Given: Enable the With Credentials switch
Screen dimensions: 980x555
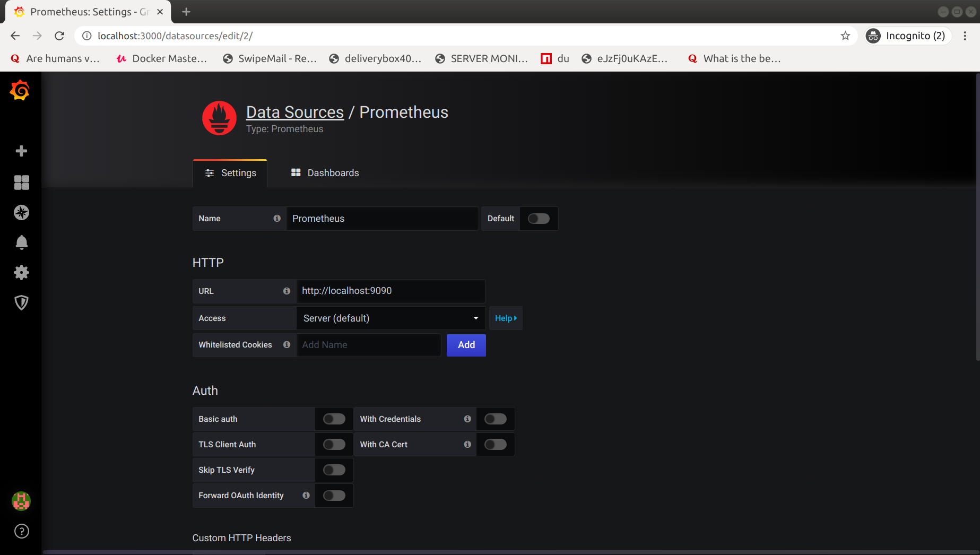Looking at the screenshot, I should pos(496,419).
